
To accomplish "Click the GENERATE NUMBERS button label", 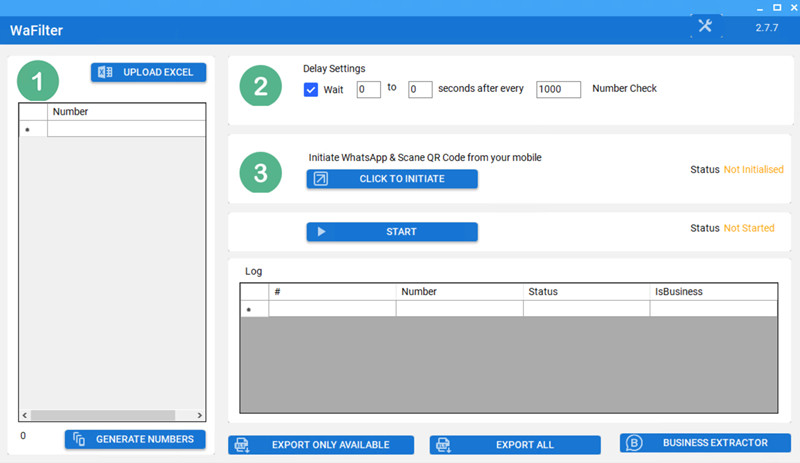I will coord(145,439).
